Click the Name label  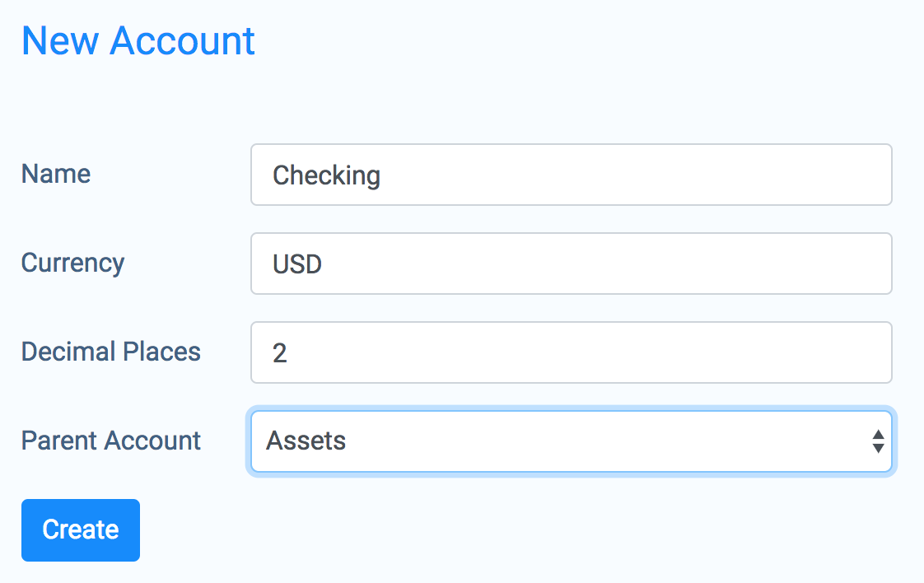point(56,174)
